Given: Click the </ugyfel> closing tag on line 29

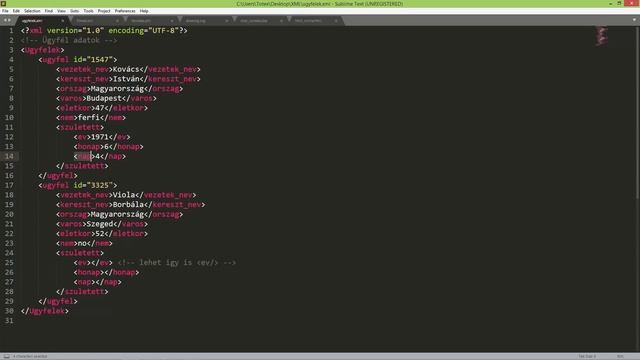Looking at the screenshot, I should (x=58, y=302).
